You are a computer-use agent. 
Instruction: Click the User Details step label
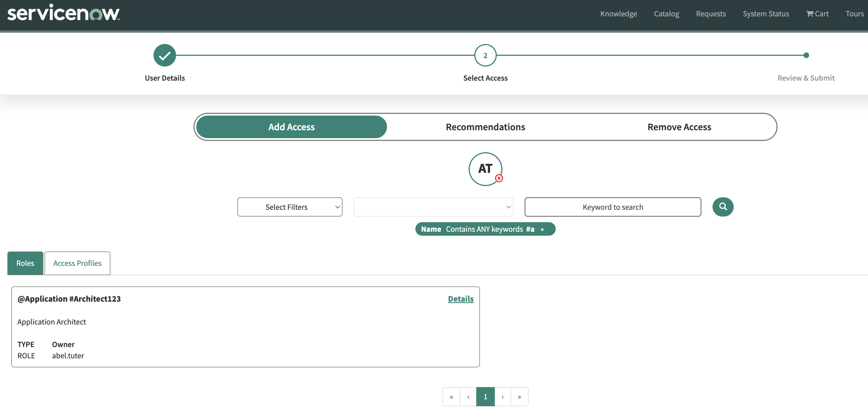coord(165,78)
